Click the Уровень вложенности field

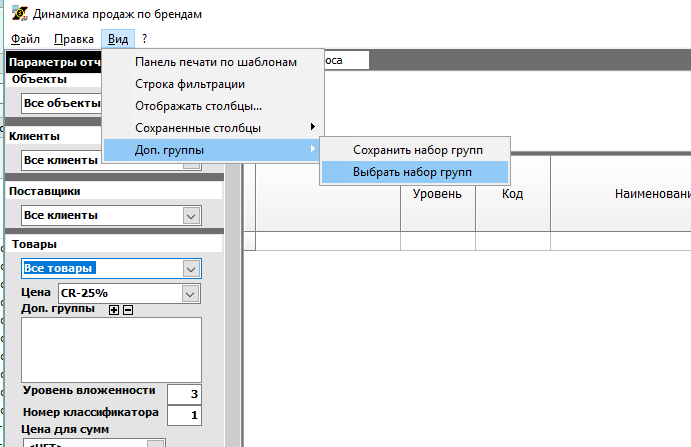(184, 394)
